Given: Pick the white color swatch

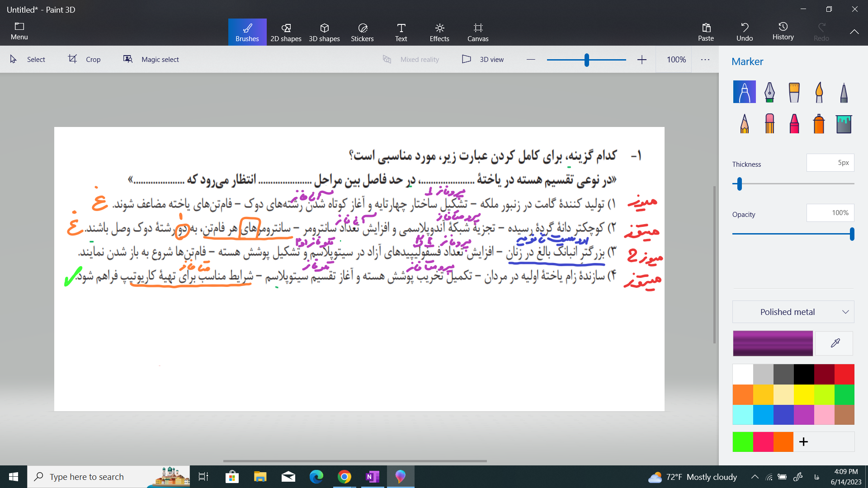Looking at the screenshot, I should coord(743,374).
